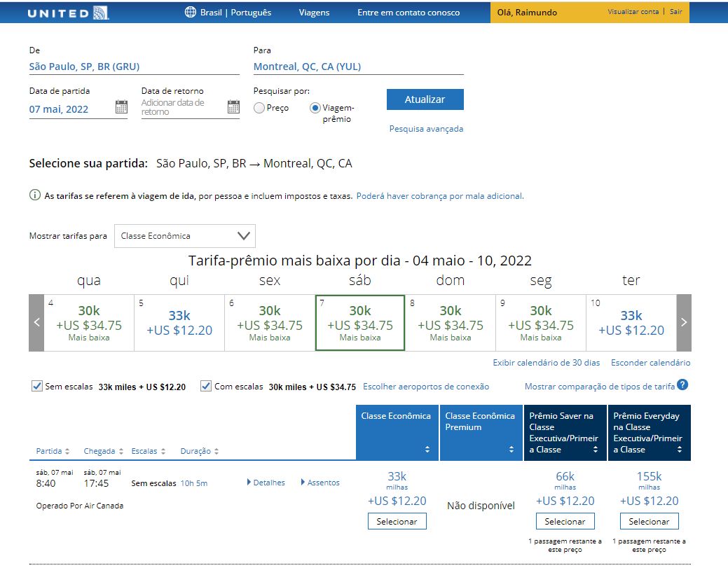The image size is (728, 568).
Task: Open Entre em contato conosco menu
Action: click(408, 13)
